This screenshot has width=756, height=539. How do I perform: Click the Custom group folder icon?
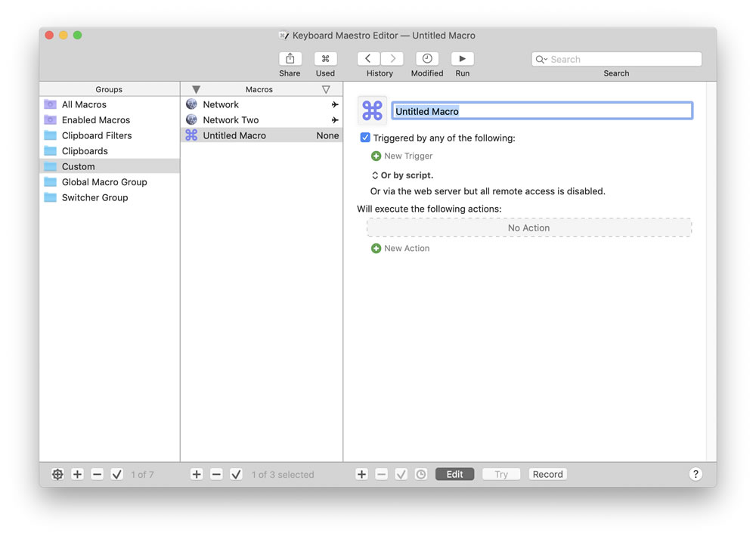50,167
